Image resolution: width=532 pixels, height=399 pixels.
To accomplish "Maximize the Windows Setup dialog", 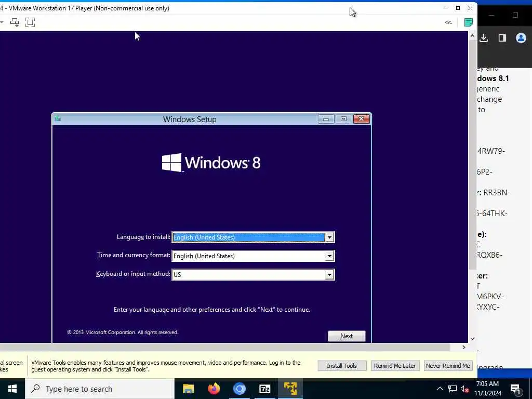I will click(x=343, y=119).
